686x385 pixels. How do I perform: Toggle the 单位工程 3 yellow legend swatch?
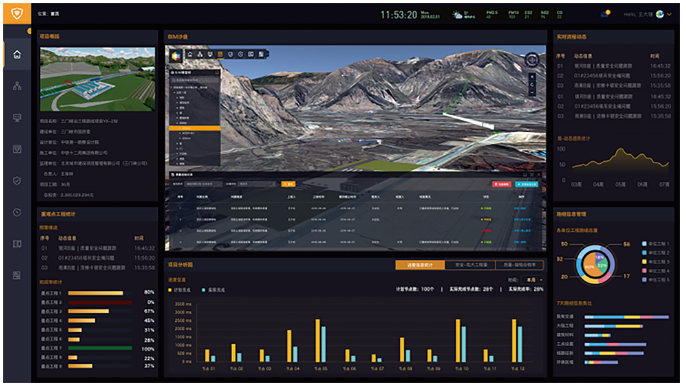(644, 262)
